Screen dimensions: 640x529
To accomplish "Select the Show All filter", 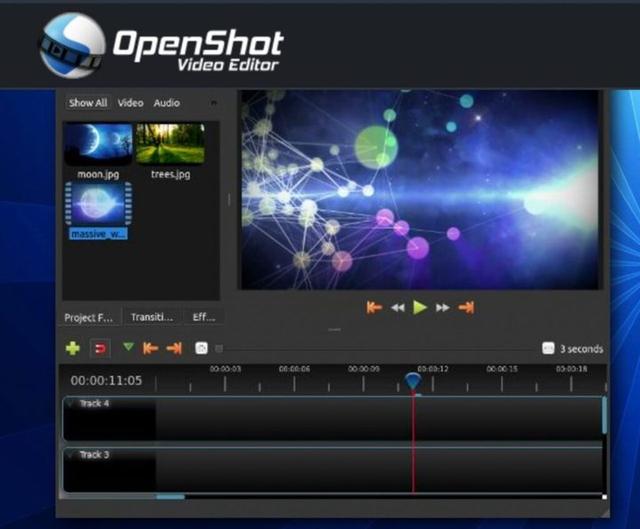I will coord(88,103).
